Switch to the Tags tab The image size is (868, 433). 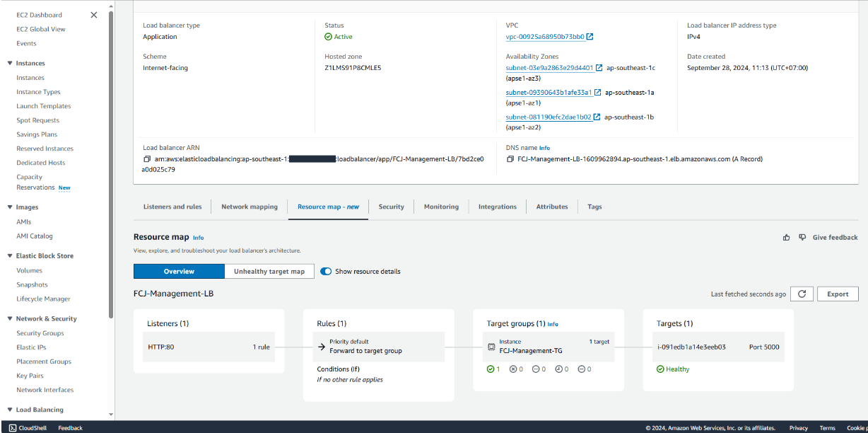pos(594,207)
